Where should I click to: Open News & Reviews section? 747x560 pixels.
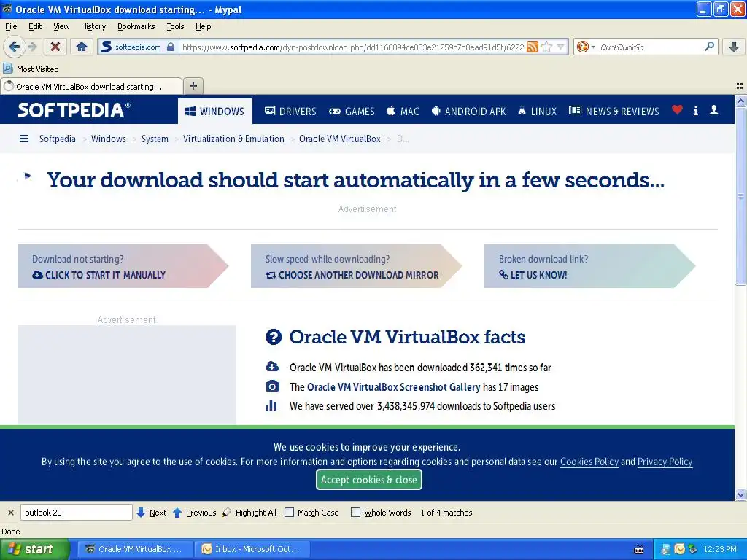click(x=614, y=112)
